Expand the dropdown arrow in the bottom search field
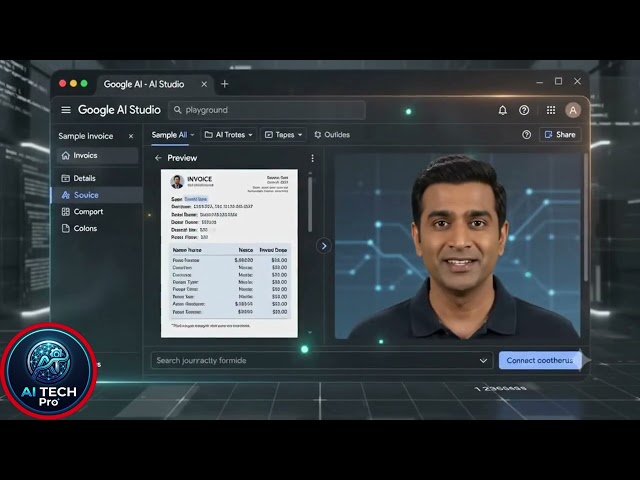Screen dimensions: 640x480 click(x=483, y=361)
